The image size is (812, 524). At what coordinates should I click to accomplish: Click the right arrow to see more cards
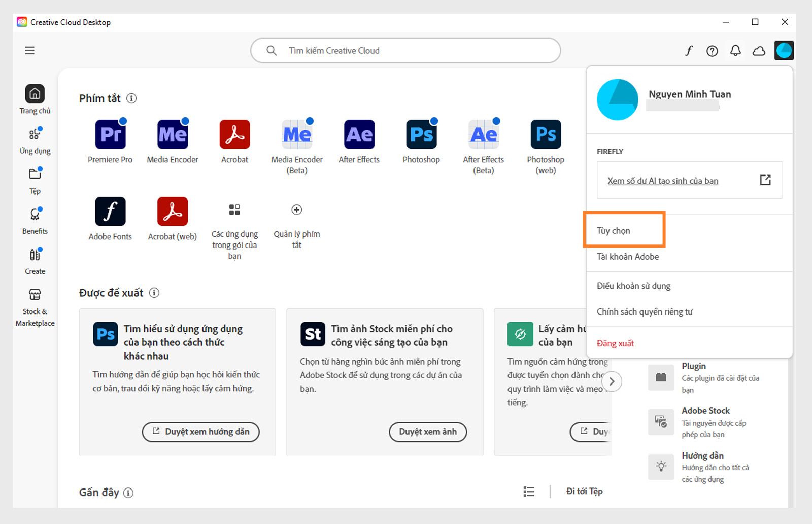612,381
